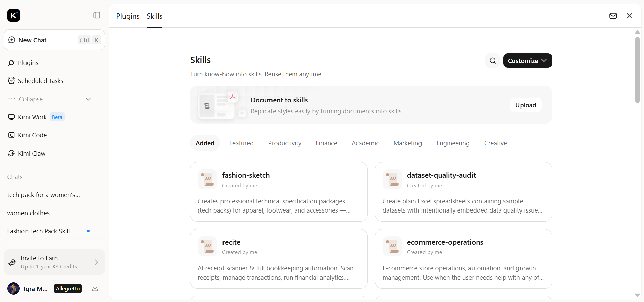644x302 pixels.
Task: Open the Fashion Tech Pack Skill chat
Action: [39, 231]
